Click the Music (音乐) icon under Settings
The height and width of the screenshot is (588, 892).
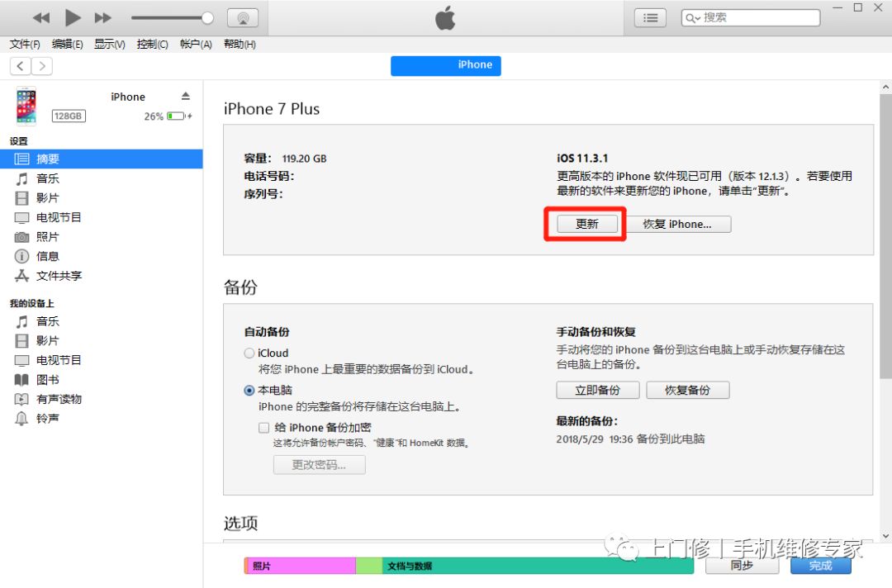(21, 178)
